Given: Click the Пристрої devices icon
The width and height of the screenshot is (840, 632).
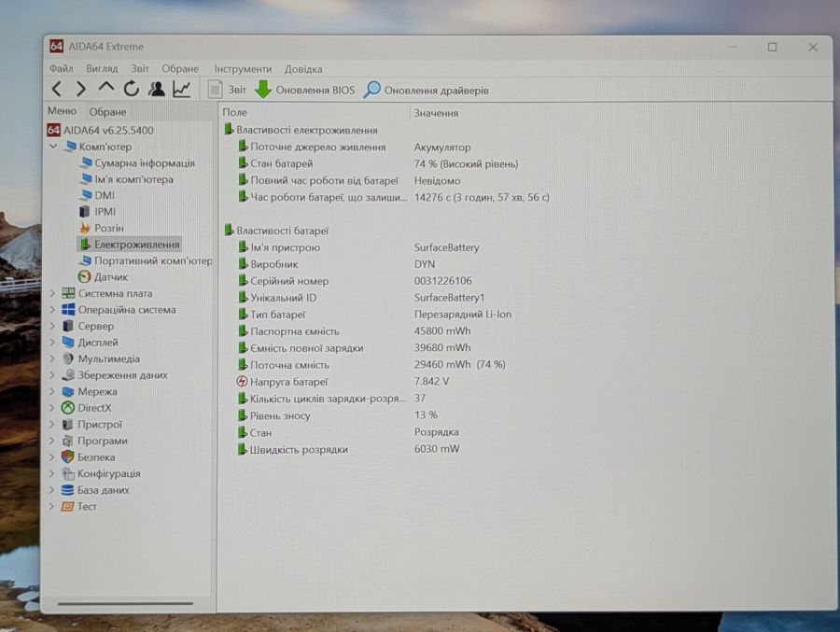Looking at the screenshot, I should click(x=68, y=425).
